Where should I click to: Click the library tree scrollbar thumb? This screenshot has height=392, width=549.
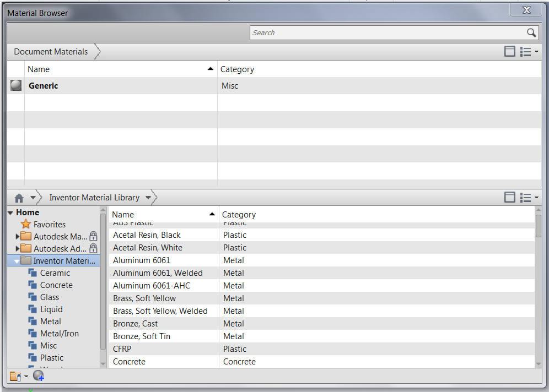[x=104, y=281]
